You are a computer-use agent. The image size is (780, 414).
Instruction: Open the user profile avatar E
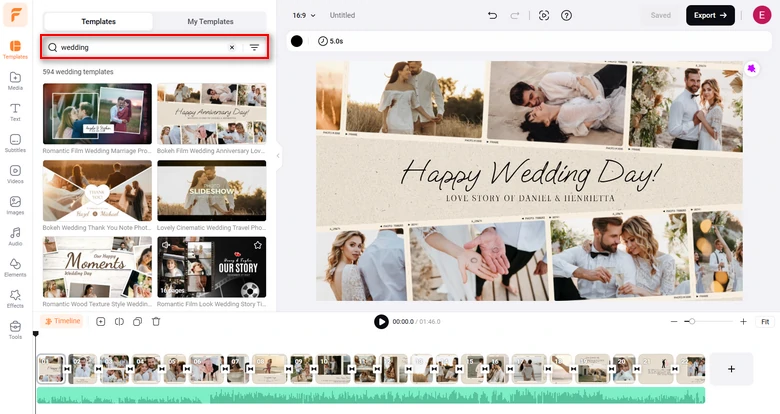tap(762, 15)
